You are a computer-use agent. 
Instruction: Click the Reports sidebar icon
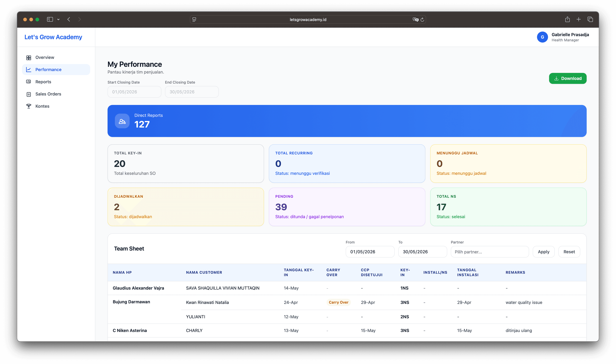click(29, 82)
